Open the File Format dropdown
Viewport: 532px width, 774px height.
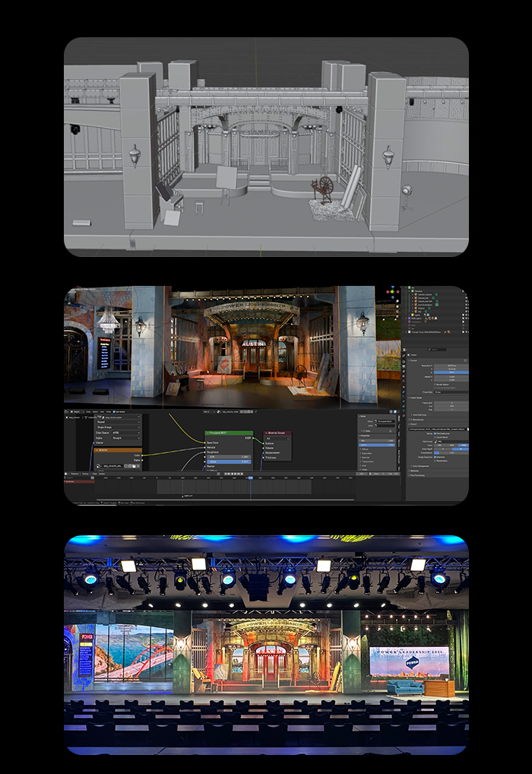[451, 441]
